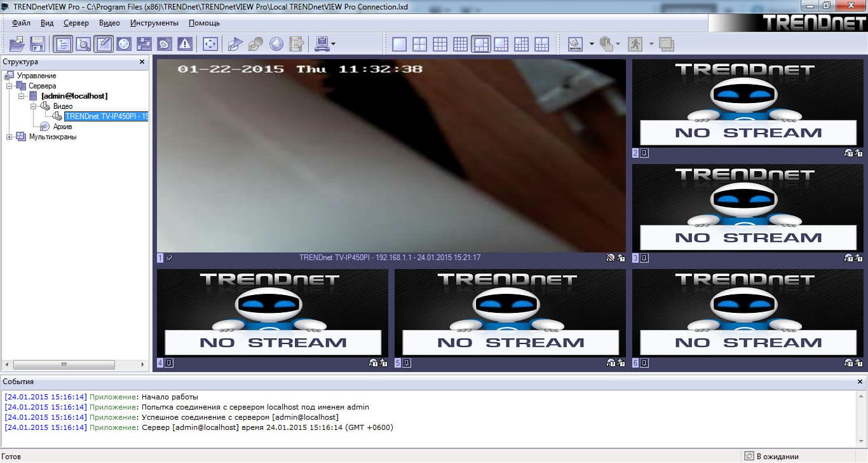This screenshot has width=868, height=463.
Task: Select the single-view screen layout
Action: (400, 44)
